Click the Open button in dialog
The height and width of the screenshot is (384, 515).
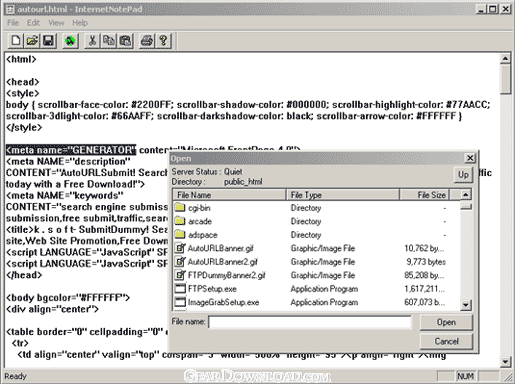click(x=446, y=322)
